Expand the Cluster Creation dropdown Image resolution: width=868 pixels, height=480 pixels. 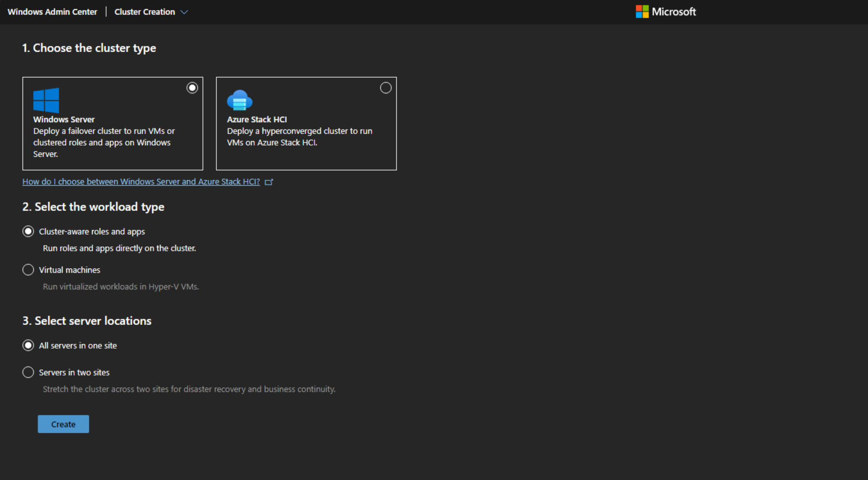click(x=184, y=12)
